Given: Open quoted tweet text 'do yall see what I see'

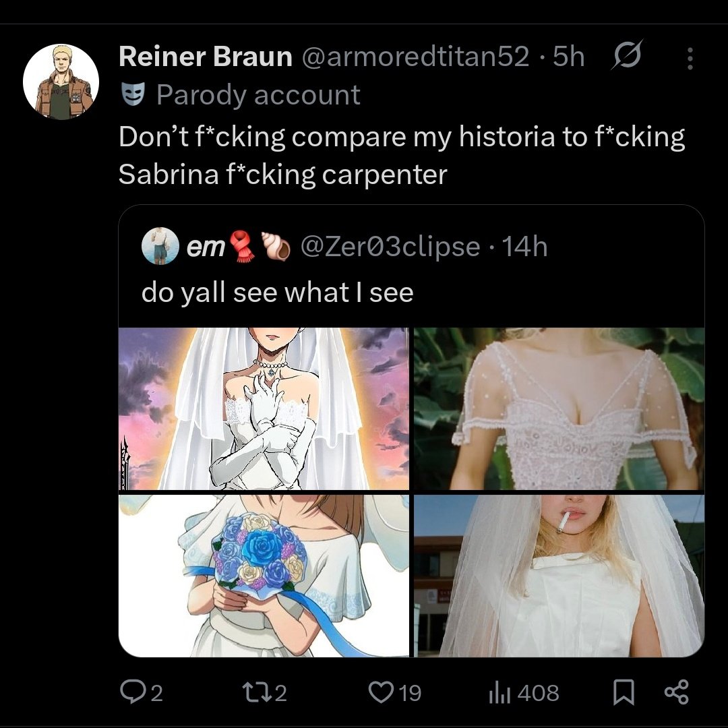Looking at the screenshot, I should click(x=277, y=293).
